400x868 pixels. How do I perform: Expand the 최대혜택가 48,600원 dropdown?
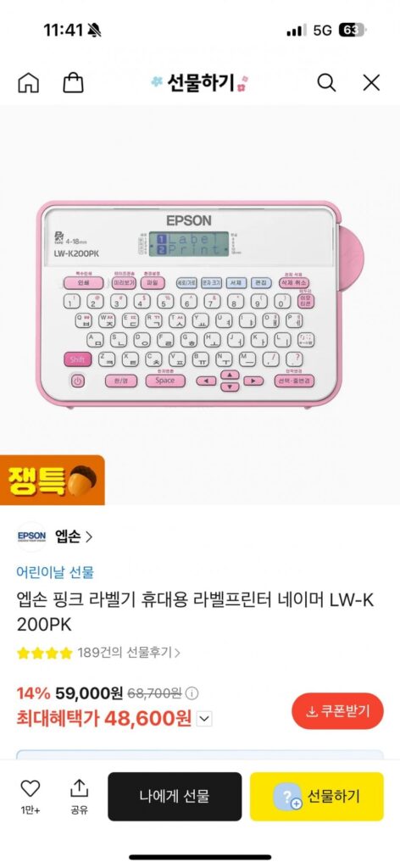tap(204, 719)
